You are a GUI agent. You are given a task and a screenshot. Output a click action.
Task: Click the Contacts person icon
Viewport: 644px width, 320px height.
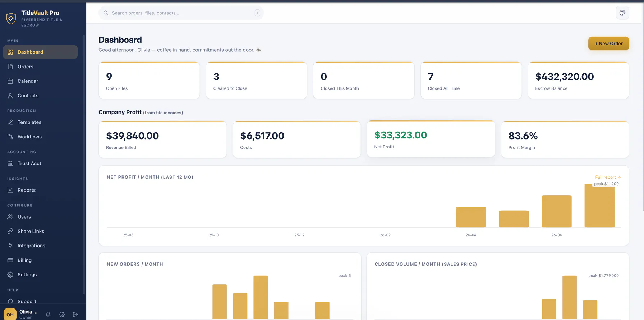click(x=10, y=96)
